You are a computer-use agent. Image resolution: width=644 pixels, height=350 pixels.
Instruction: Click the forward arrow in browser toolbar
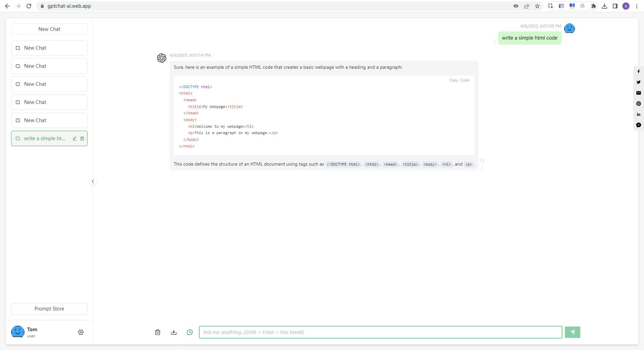click(x=18, y=6)
